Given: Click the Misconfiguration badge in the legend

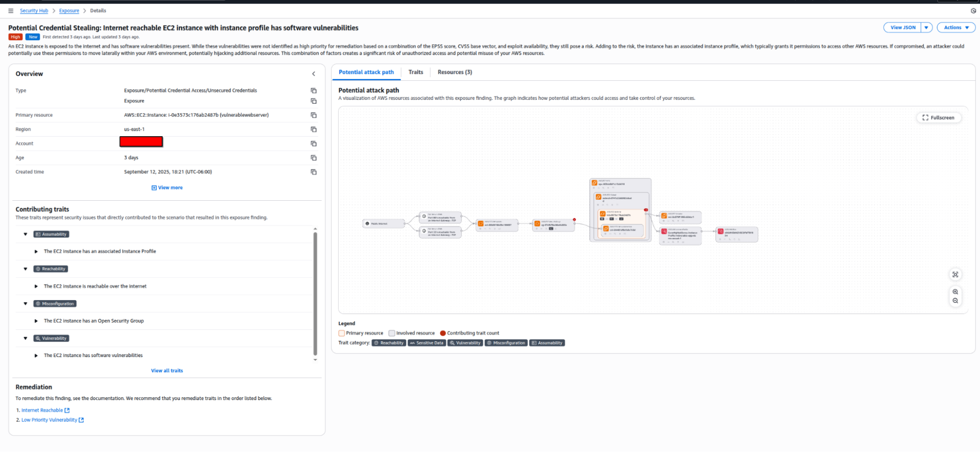Looking at the screenshot, I should pyautogui.click(x=506, y=343).
